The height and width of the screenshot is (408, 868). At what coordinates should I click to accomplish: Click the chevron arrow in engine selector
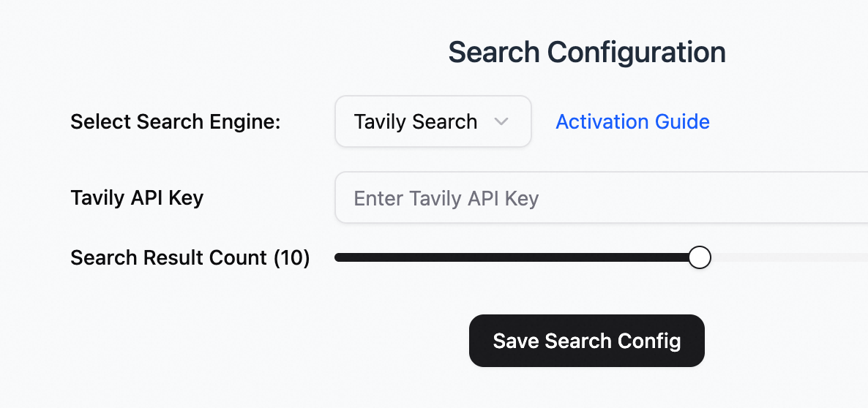point(501,121)
